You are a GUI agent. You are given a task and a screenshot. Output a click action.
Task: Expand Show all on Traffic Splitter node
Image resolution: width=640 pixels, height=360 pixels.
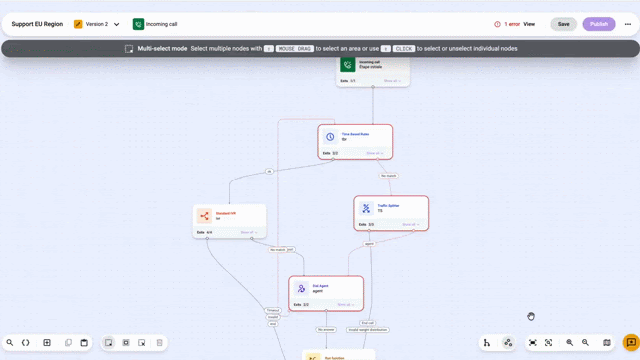411,224
